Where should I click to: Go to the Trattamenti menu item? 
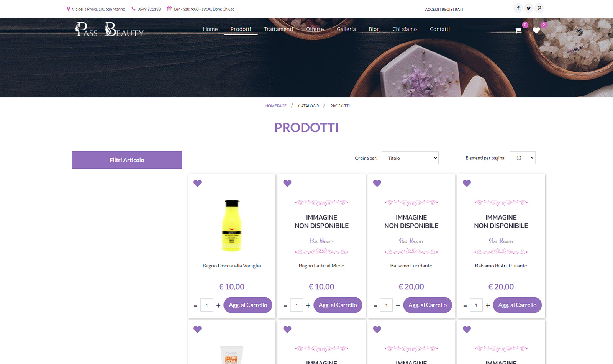(278, 29)
